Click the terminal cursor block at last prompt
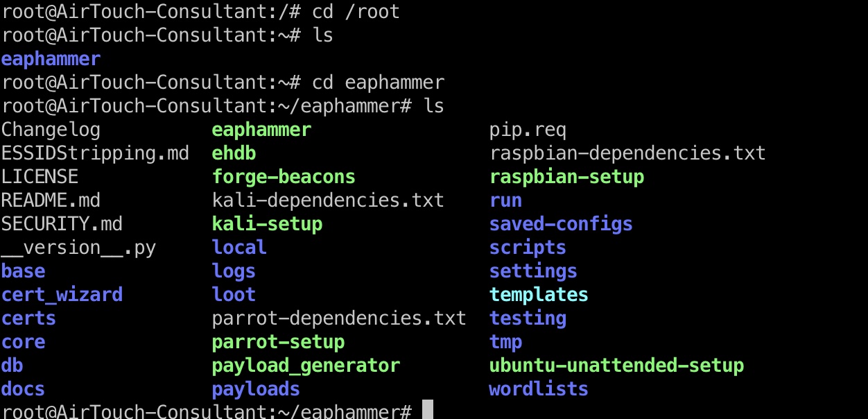 [x=428, y=410]
